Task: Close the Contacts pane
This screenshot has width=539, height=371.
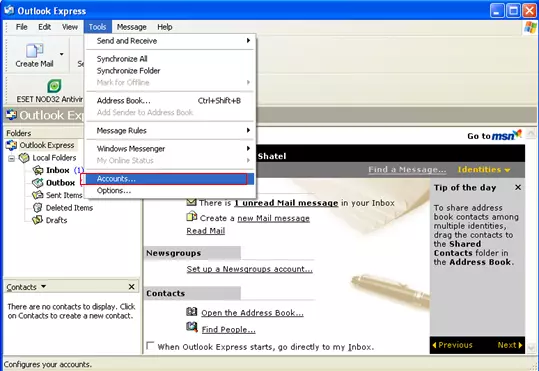Action: 132,287
